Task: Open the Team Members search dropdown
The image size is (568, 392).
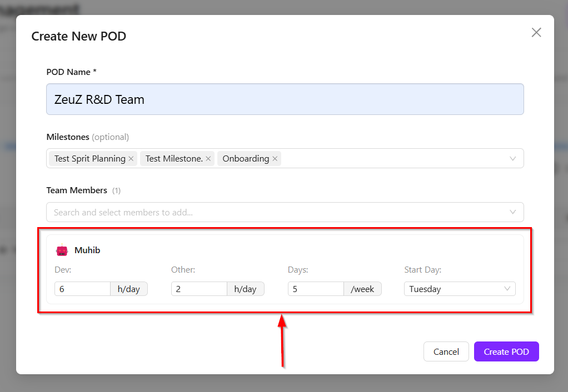Action: (285, 212)
